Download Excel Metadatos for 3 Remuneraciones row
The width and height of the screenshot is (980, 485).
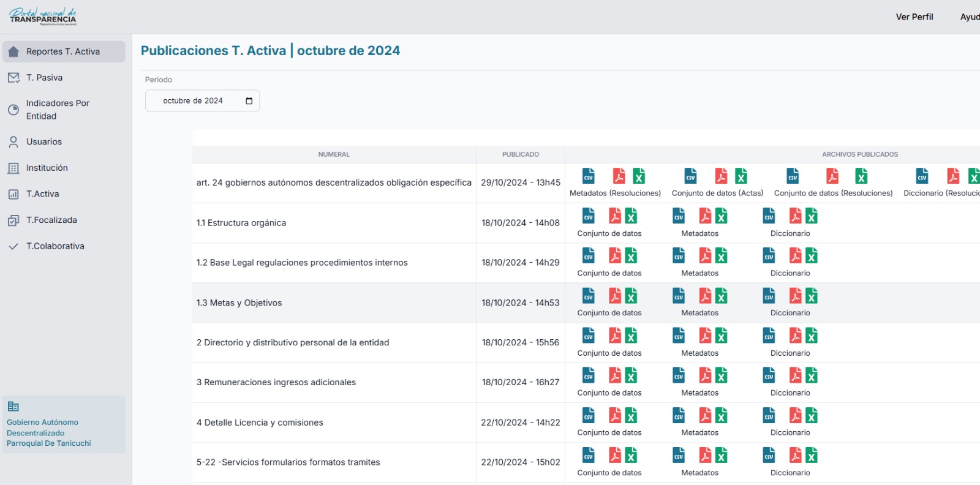[722, 375]
